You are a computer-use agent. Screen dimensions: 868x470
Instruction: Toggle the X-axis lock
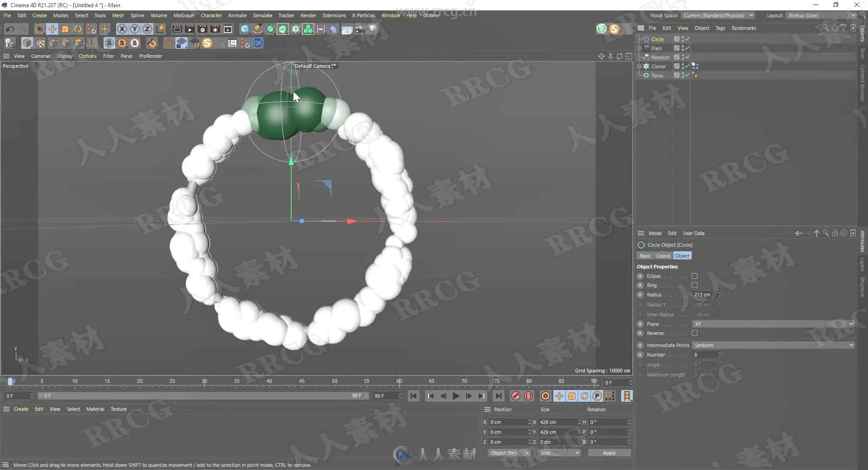click(122, 29)
